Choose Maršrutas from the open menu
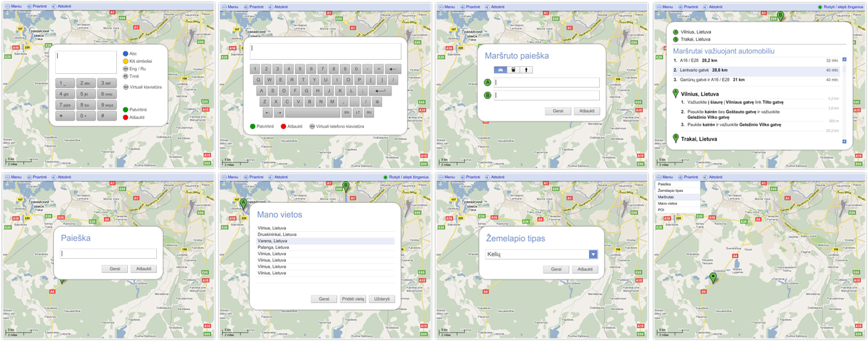This screenshot has height=341, width=868. (x=666, y=197)
